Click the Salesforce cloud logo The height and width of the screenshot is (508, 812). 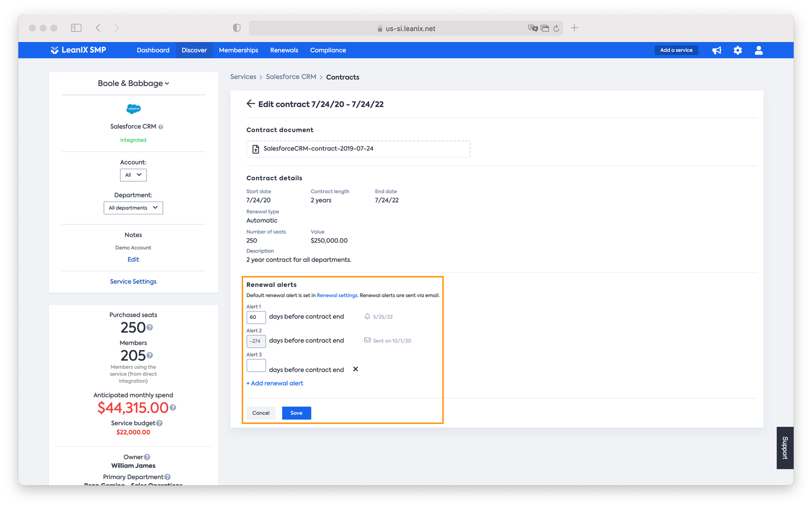pyautogui.click(x=133, y=109)
